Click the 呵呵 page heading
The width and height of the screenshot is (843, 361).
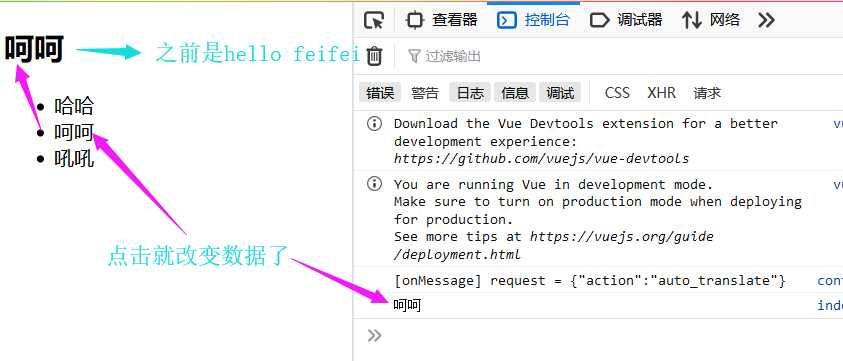point(35,49)
